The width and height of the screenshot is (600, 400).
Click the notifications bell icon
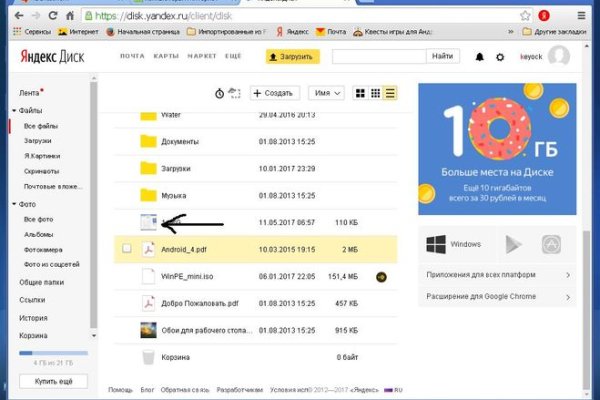click(x=481, y=58)
